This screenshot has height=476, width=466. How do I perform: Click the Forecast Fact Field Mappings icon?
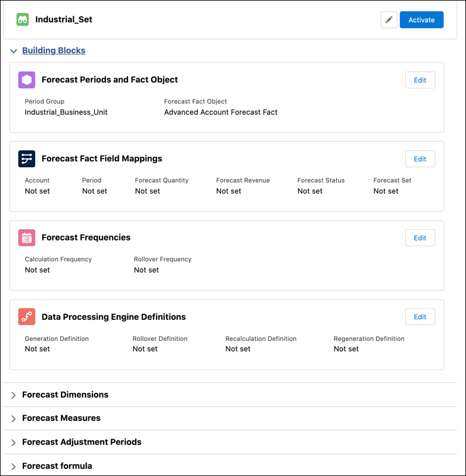(x=27, y=159)
